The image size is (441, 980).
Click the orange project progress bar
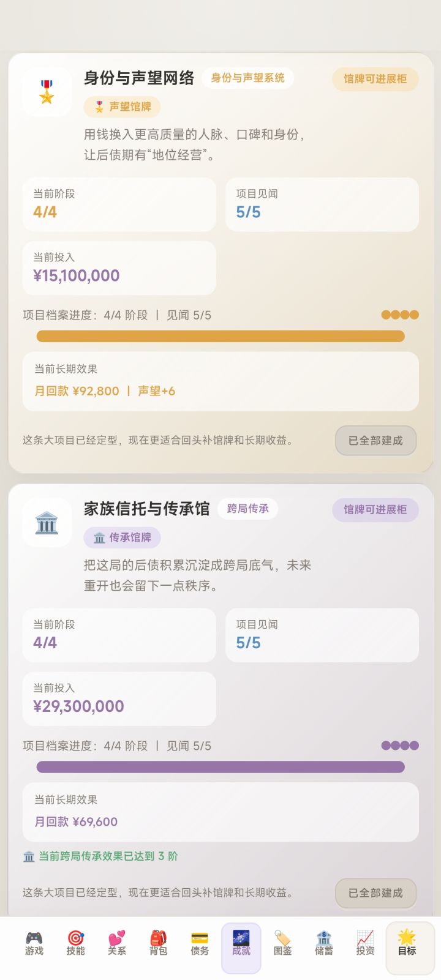point(221,336)
